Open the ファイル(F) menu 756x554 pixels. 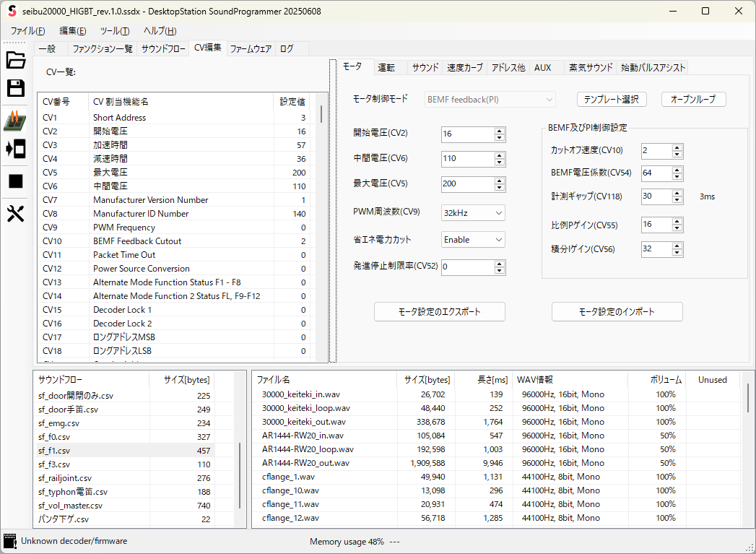pyautogui.click(x=27, y=31)
